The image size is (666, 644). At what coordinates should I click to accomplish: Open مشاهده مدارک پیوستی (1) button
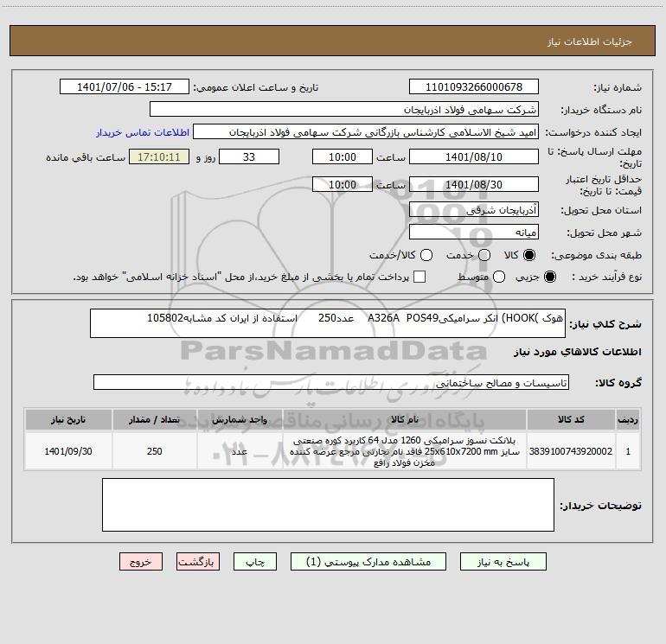coord(368,562)
